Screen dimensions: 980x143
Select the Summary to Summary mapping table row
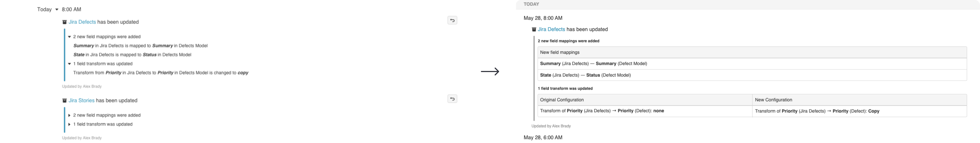(x=752, y=64)
